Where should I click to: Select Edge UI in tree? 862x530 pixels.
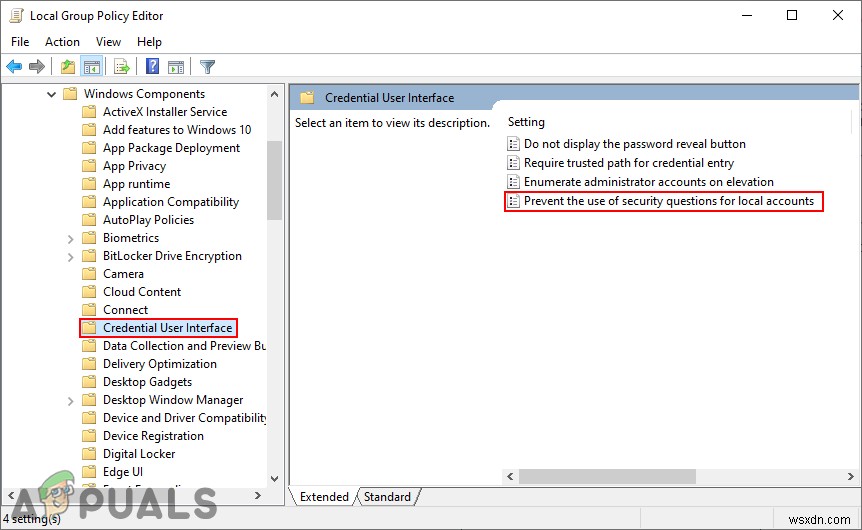pyautogui.click(x=123, y=472)
